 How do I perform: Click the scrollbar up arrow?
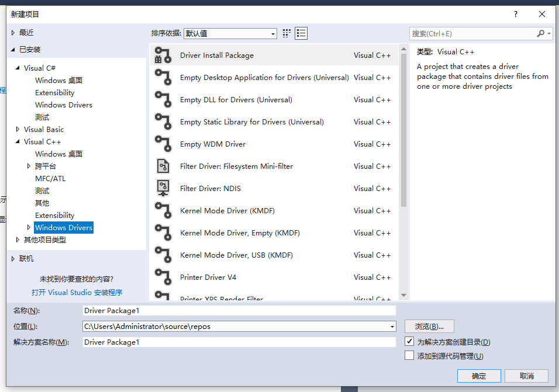pos(403,48)
